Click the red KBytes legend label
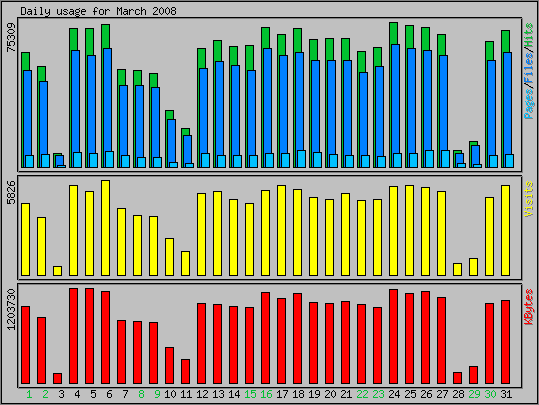This screenshot has height=405, width=539. 529,307
